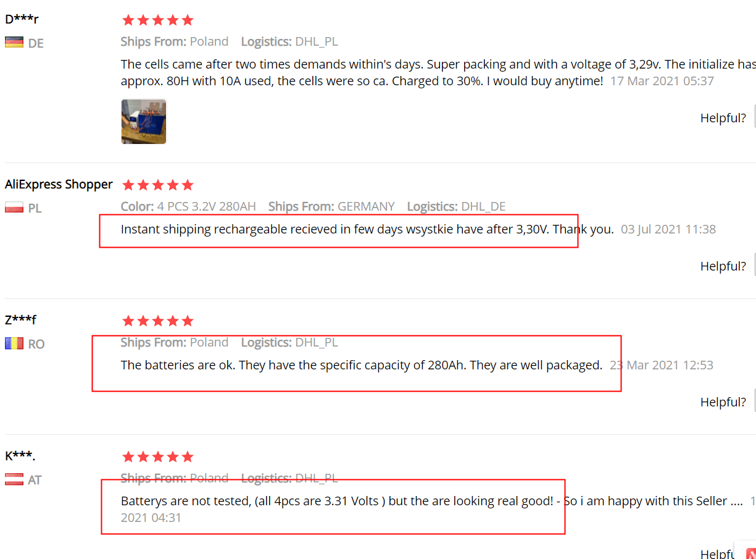The width and height of the screenshot is (756, 559).
Task: Click the red icon in bottom-right corner
Action: click(x=750, y=553)
